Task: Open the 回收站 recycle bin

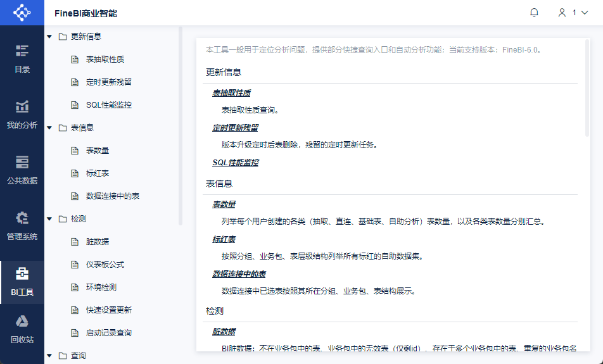Action: [x=22, y=330]
